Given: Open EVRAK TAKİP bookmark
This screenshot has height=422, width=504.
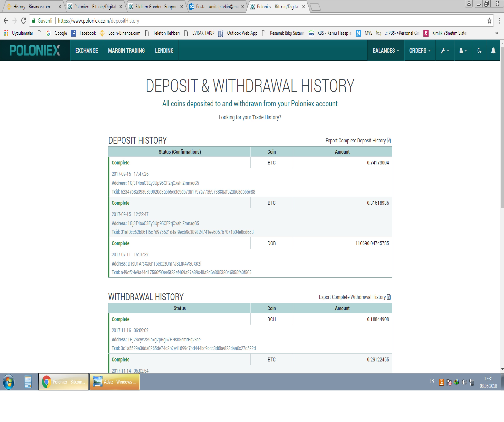Looking at the screenshot, I should pos(199,33).
